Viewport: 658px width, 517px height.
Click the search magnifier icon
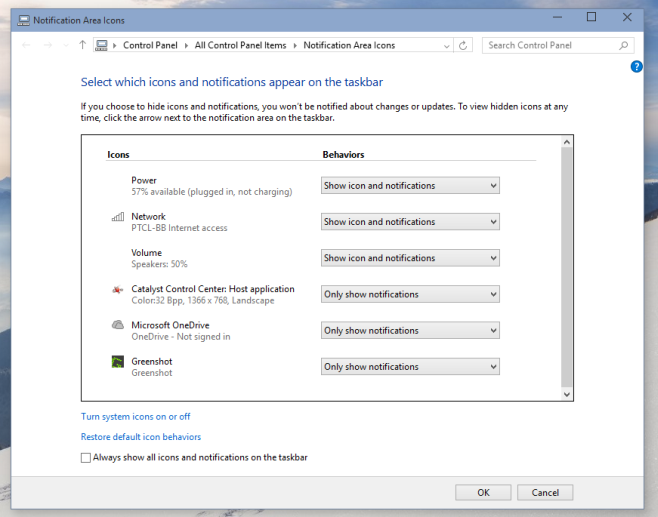624,45
